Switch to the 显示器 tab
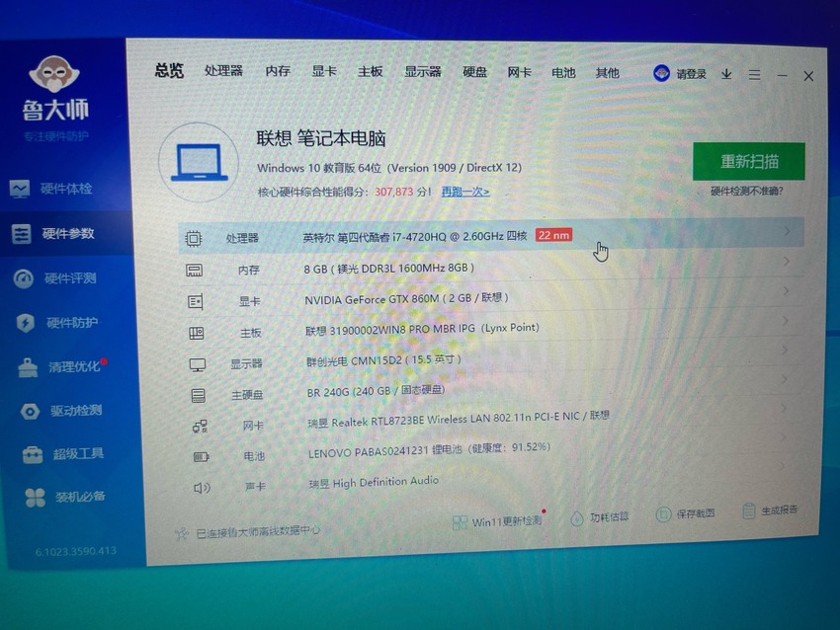840x630 pixels. click(423, 72)
